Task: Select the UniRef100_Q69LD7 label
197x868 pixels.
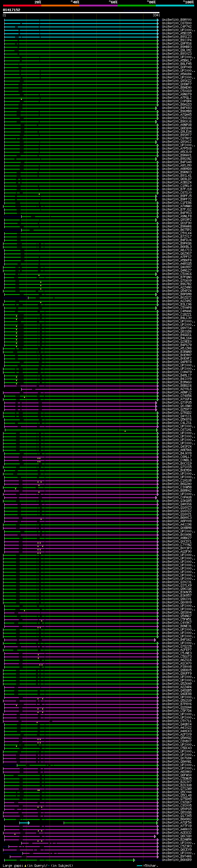Action: (x=177, y=179)
